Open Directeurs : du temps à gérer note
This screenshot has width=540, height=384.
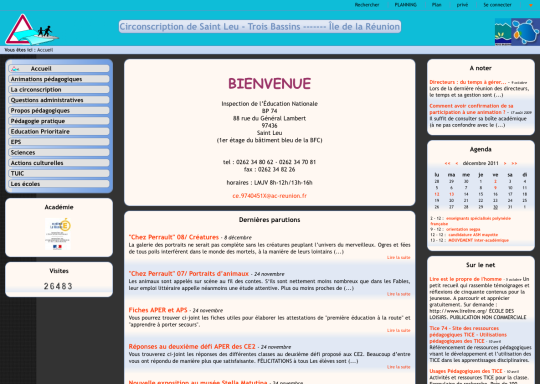pyautogui.click(x=468, y=82)
